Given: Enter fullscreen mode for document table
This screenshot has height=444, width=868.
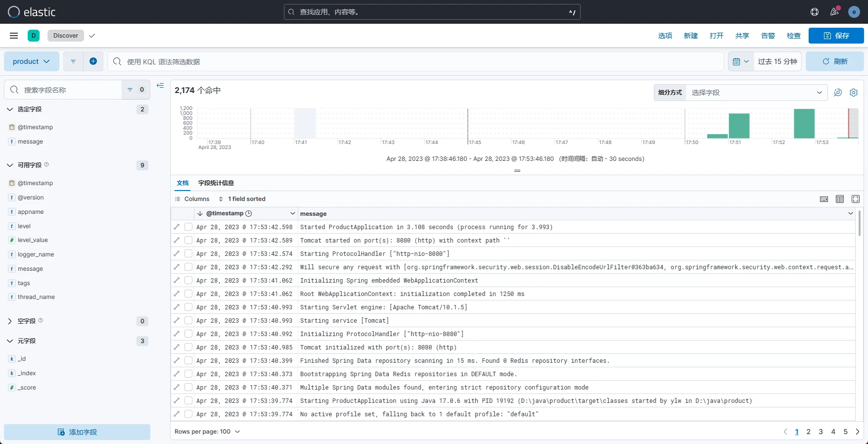Looking at the screenshot, I should (x=856, y=199).
